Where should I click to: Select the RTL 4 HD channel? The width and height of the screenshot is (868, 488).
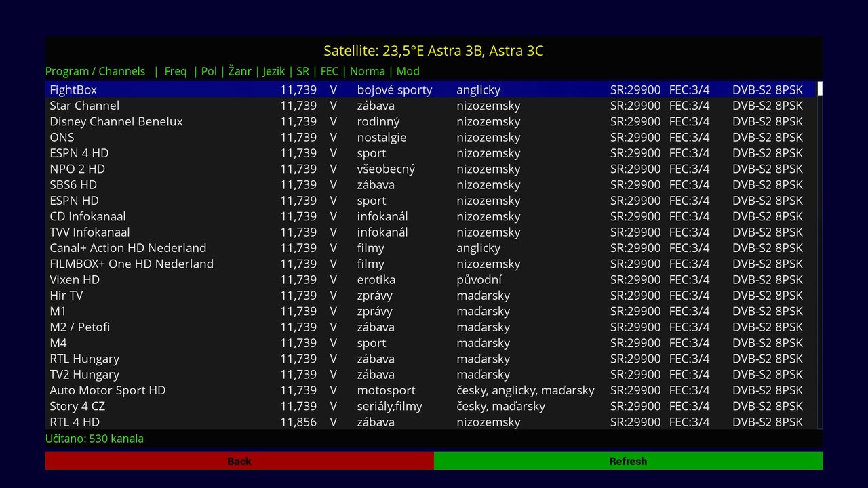coord(431,422)
